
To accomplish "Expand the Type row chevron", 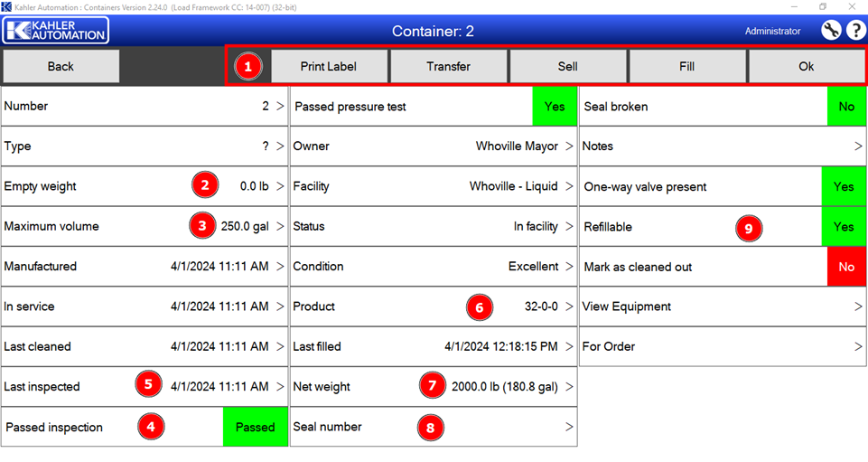I will (280, 146).
